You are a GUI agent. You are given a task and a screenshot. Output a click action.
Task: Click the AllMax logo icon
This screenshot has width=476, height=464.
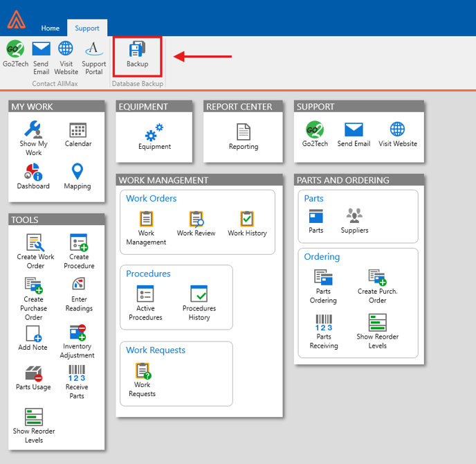[17, 19]
